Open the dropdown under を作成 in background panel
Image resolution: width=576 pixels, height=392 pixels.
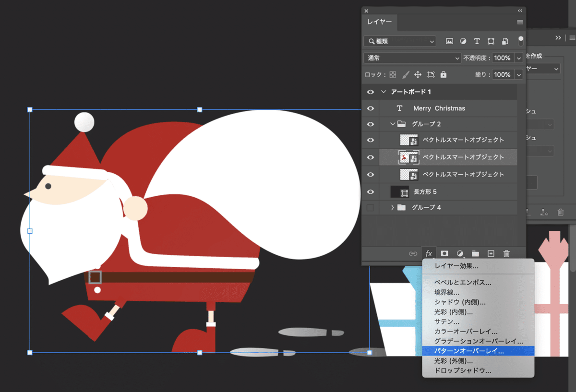pos(543,69)
